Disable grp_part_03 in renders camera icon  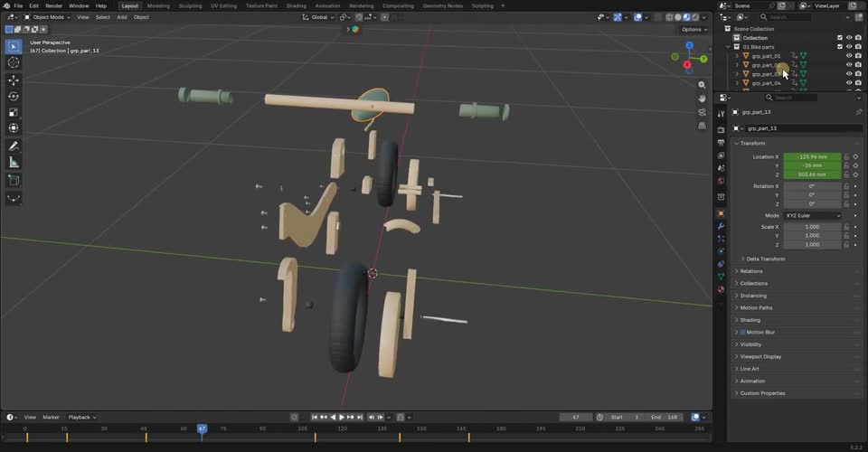tap(858, 73)
